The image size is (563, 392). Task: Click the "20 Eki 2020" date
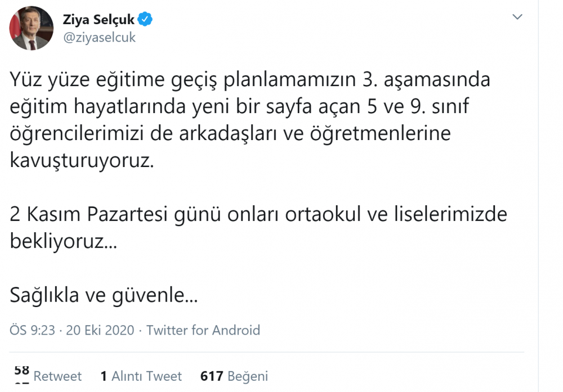click(100, 330)
